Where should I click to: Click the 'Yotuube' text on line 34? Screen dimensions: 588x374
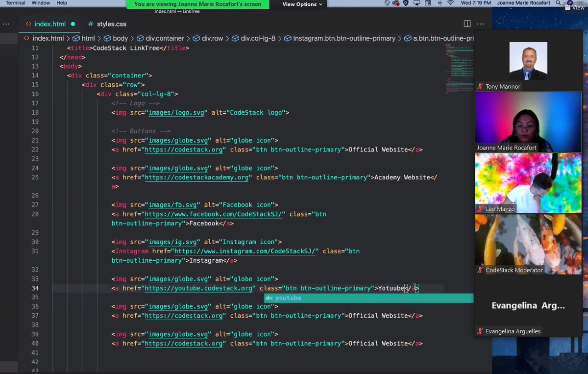(391, 288)
